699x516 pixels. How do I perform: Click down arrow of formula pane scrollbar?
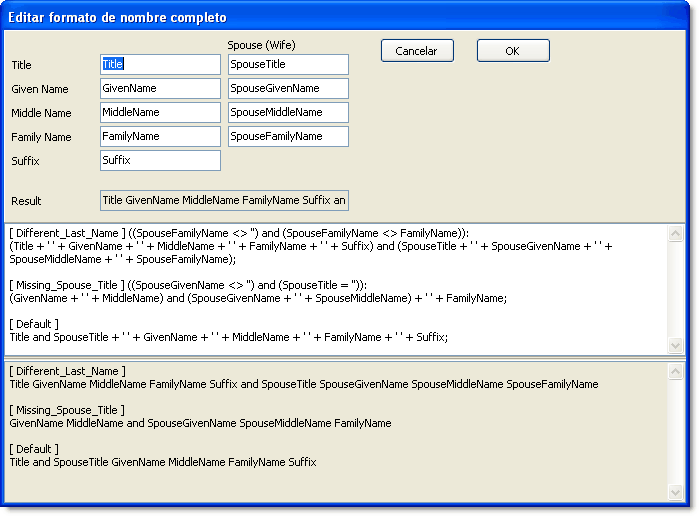point(675,345)
